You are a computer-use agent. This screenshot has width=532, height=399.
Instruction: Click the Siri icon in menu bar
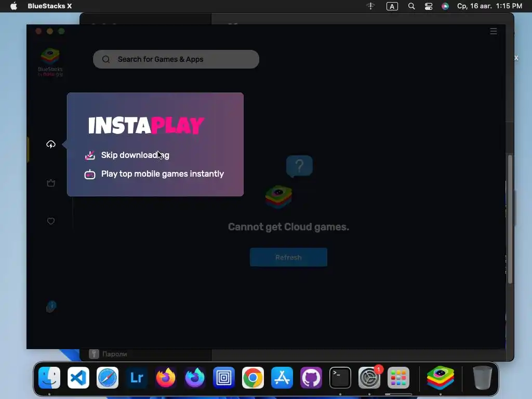coord(445,6)
